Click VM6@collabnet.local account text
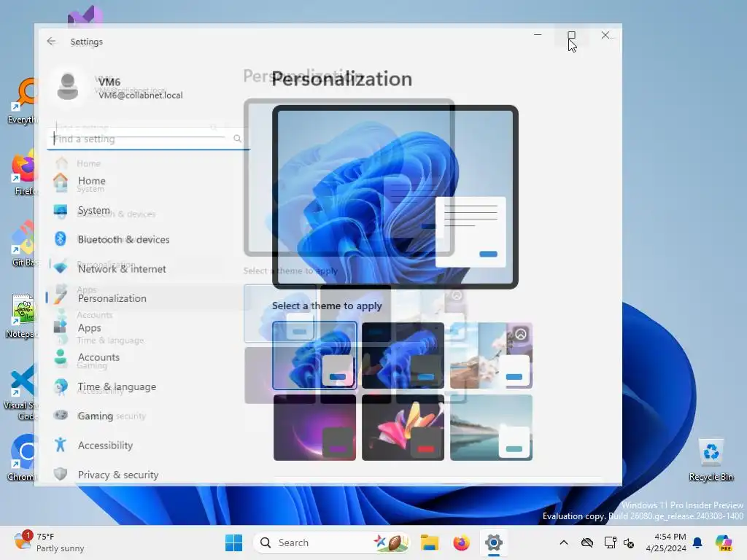The width and height of the screenshot is (747, 560). 141,96
